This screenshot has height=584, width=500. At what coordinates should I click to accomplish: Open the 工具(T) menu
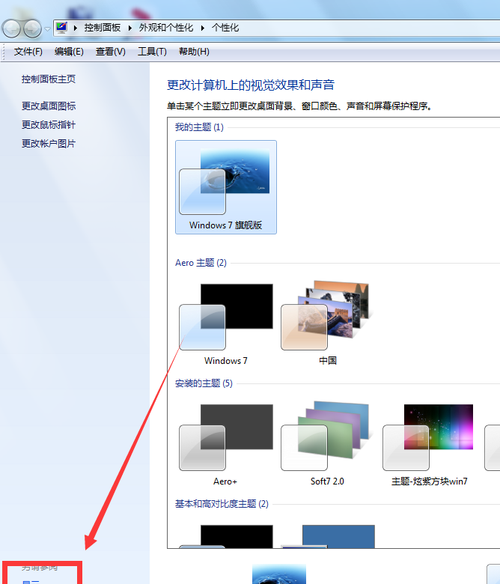click(x=152, y=51)
